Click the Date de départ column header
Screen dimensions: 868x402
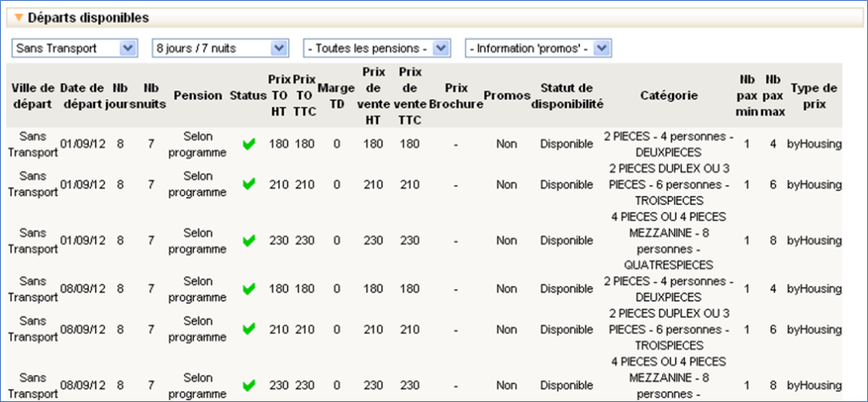coord(82,96)
